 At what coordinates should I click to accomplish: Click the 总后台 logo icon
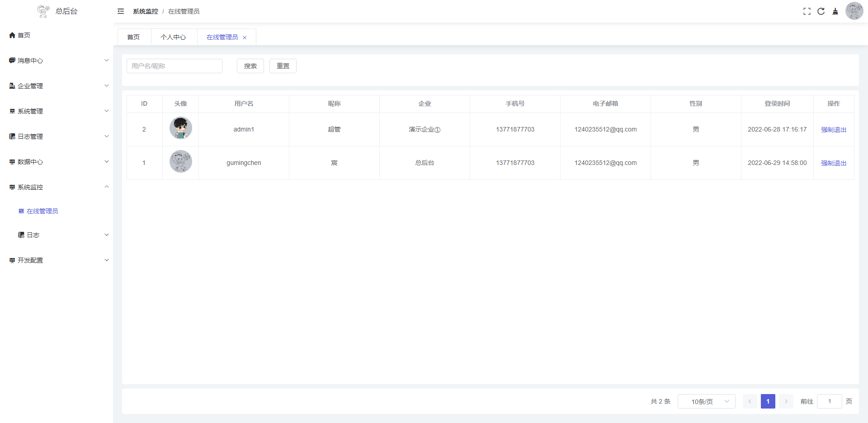coord(43,11)
